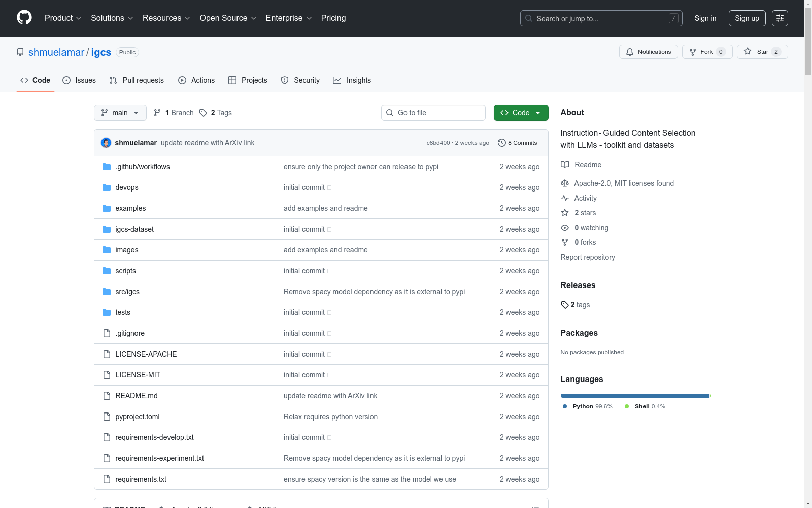Click the tag icon under Releases

(565, 305)
